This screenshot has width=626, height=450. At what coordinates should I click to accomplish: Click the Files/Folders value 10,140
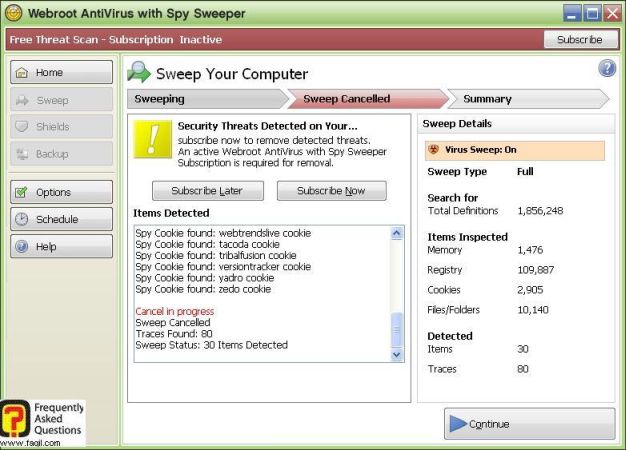533,310
